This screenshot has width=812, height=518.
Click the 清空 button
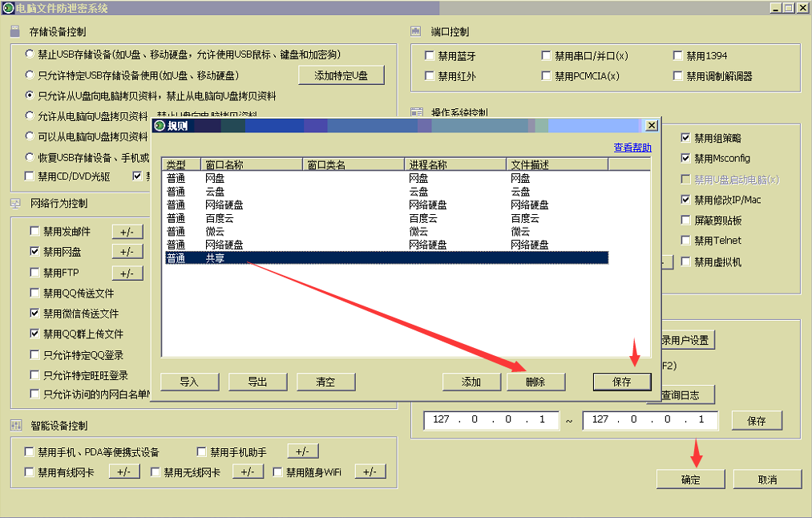click(x=325, y=382)
